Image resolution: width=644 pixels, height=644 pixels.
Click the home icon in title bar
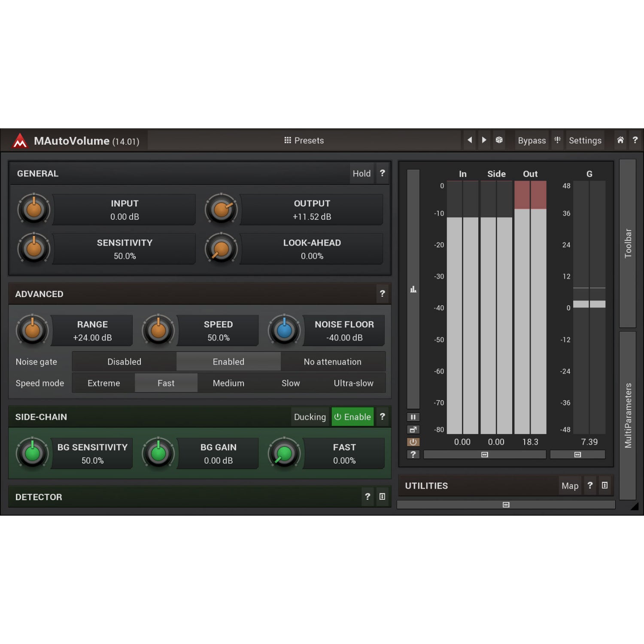pos(620,140)
